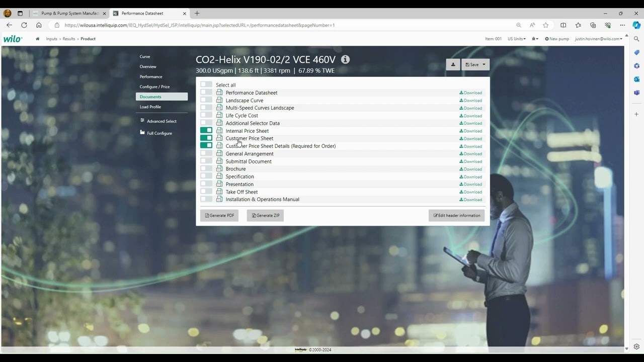This screenshot has width=644, height=362.
Task: Click the document icon for Installation & Operations Manual
Action: (x=219, y=199)
